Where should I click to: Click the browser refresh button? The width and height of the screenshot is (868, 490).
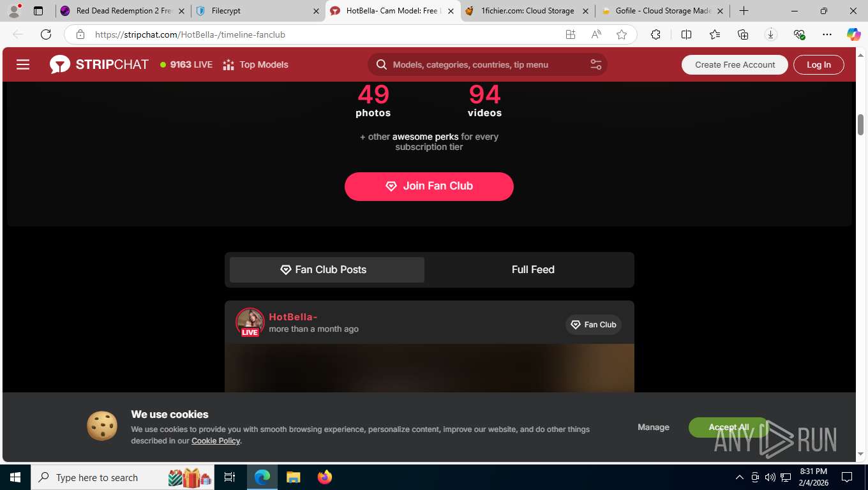46,34
